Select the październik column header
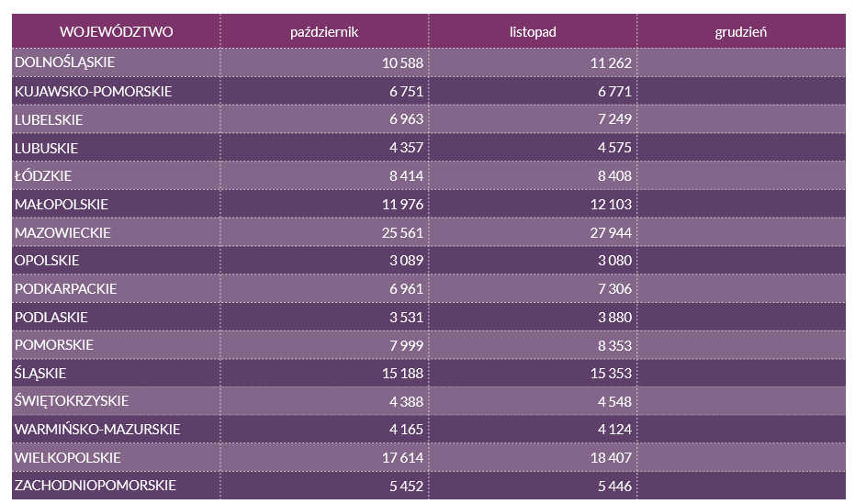The image size is (855, 504). (323, 32)
